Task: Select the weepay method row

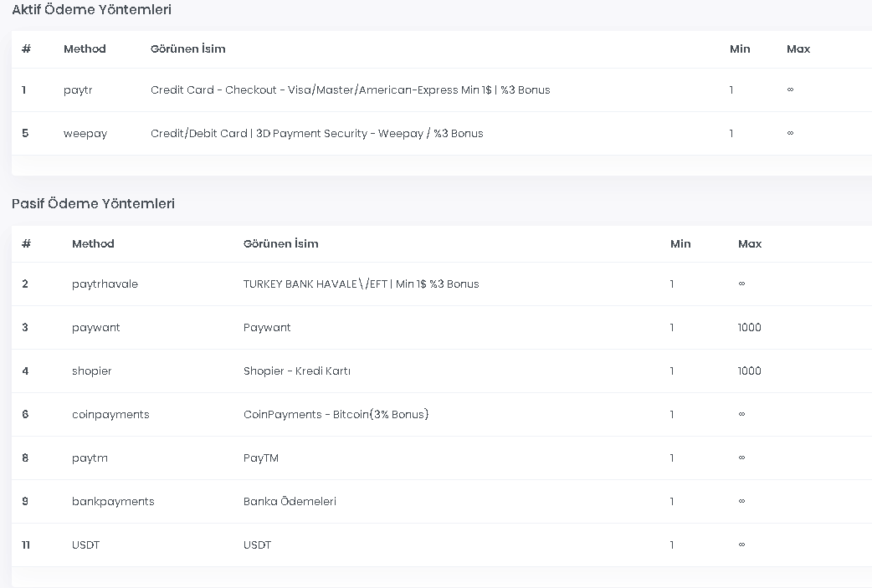Action: point(442,133)
